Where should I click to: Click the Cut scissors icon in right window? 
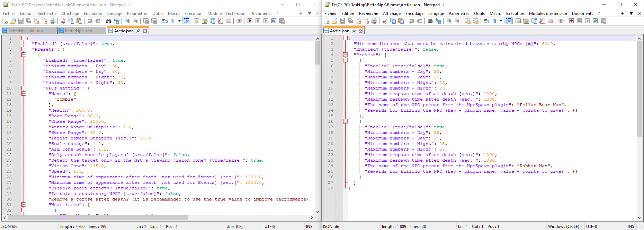tap(385, 21)
